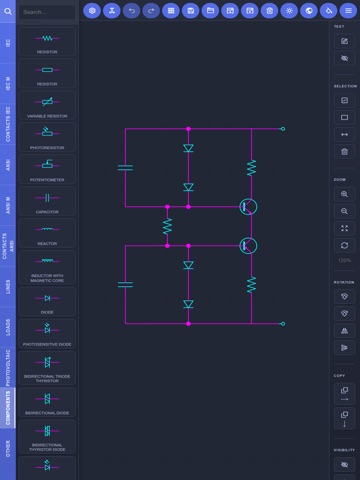Open the hamburger menu

(348, 11)
